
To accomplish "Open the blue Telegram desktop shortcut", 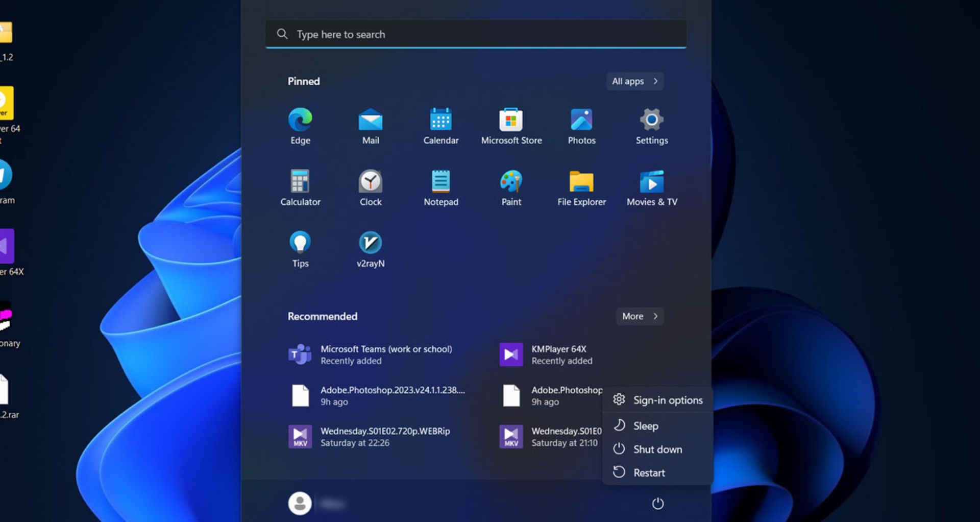I will coord(6,182).
